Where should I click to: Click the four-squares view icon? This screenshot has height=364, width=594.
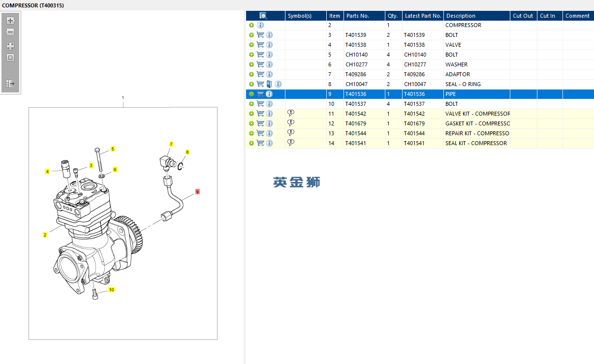click(10, 46)
